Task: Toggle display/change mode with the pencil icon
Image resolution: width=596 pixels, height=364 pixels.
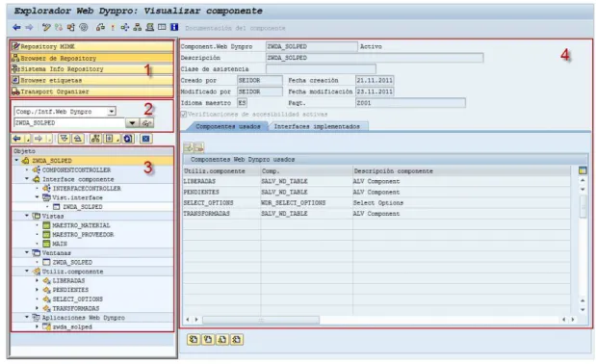Action: pos(46,27)
